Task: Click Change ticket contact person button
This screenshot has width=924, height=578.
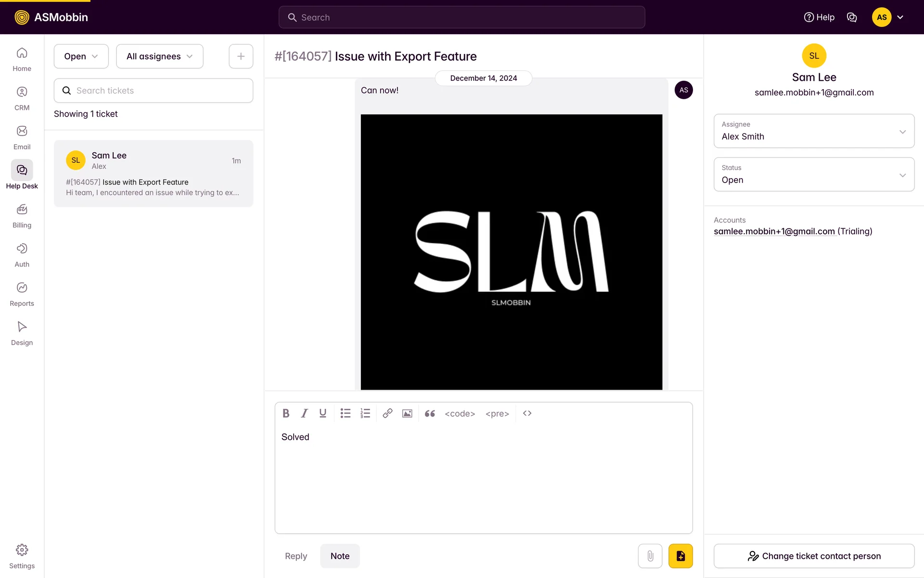Action: click(813, 556)
